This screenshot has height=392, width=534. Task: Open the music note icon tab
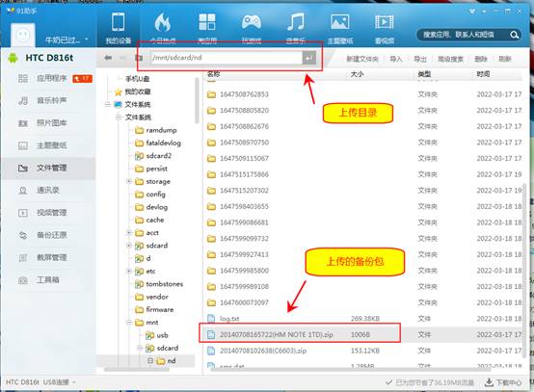(296, 28)
